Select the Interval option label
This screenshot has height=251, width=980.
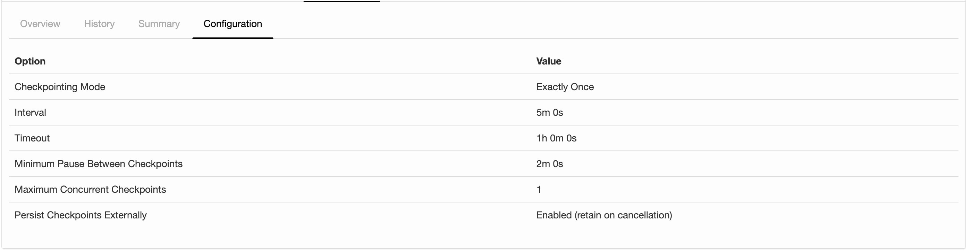pyautogui.click(x=30, y=113)
